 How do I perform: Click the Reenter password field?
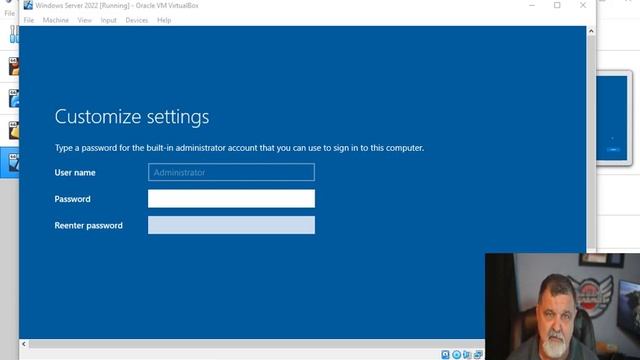(x=231, y=225)
